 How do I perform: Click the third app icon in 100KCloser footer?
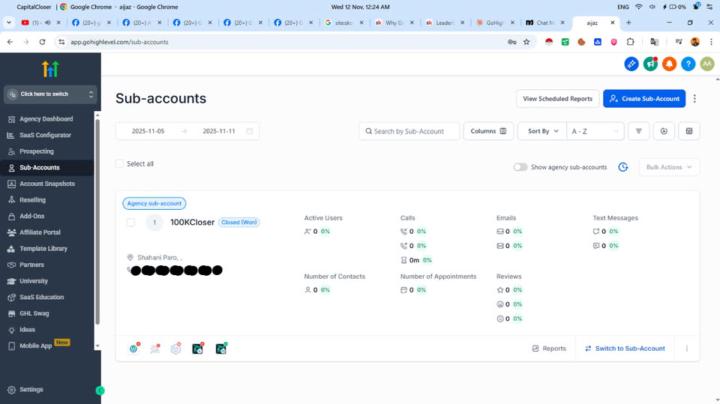pyautogui.click(x=176, y=348)
